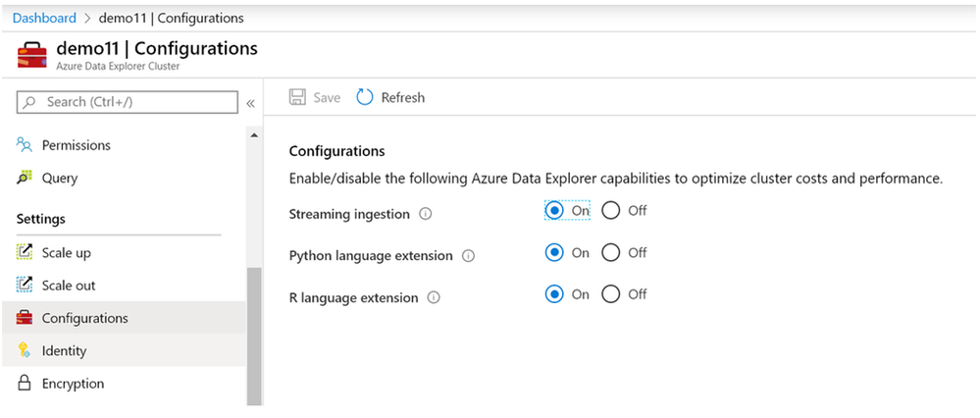Enable R language extension with On

pos(553,293)
